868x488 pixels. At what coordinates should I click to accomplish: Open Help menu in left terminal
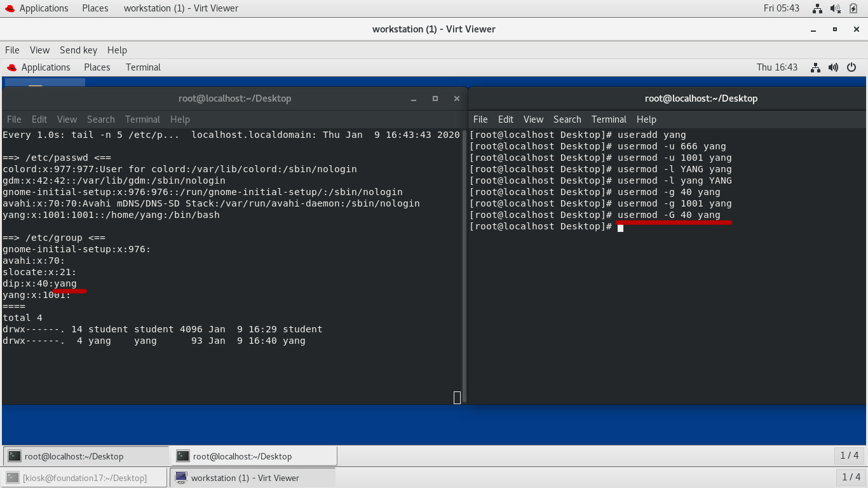pos(180,119)
